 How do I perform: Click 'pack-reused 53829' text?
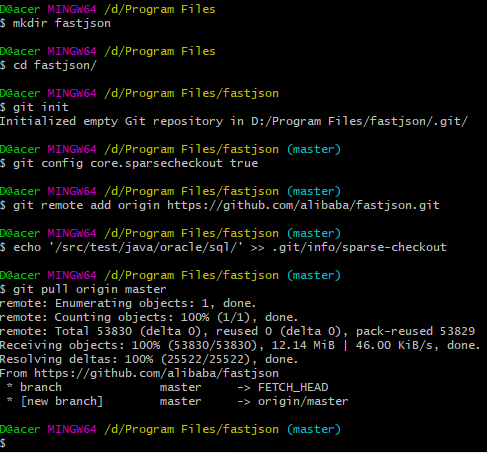click(415, 331)
